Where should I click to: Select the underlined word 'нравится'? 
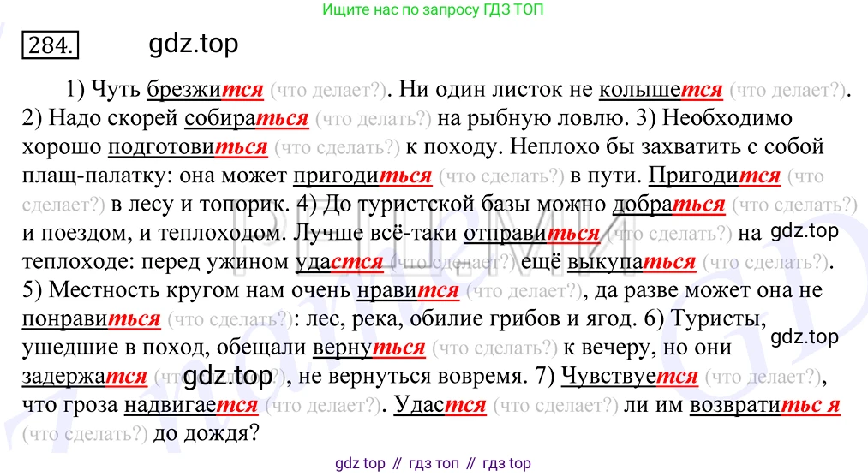[x=407, y=291]
